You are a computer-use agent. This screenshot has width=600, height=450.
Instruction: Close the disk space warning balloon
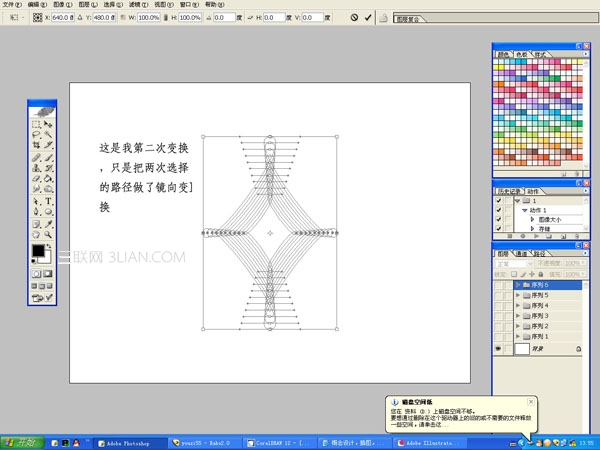tap(531, 401)
